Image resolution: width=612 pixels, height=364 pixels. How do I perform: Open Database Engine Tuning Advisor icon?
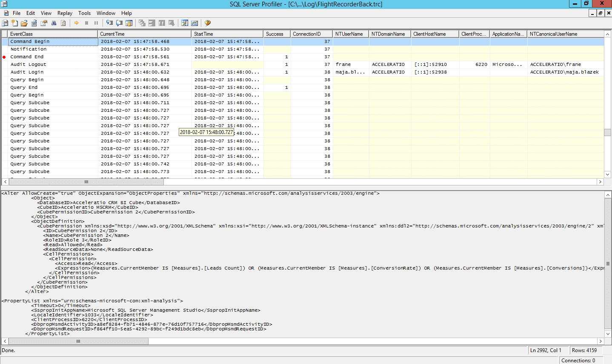(185, 23)
